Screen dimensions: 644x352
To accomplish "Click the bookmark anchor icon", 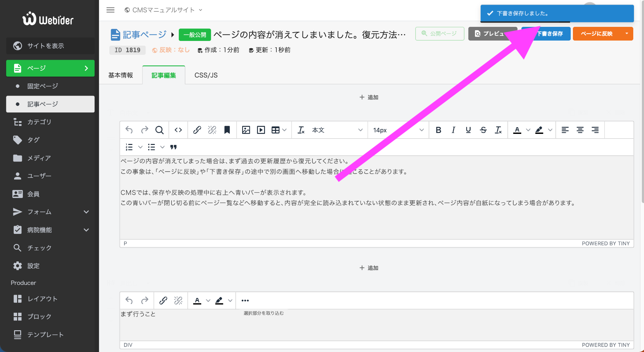I will point(227,130).
